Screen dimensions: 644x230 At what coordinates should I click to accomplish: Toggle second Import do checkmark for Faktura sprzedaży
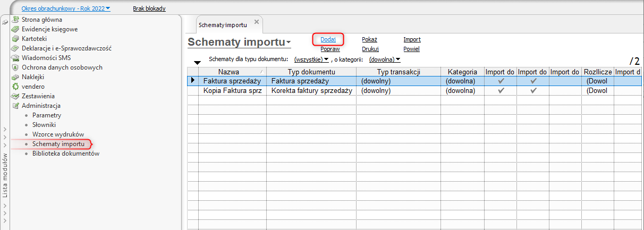point(533,81)
